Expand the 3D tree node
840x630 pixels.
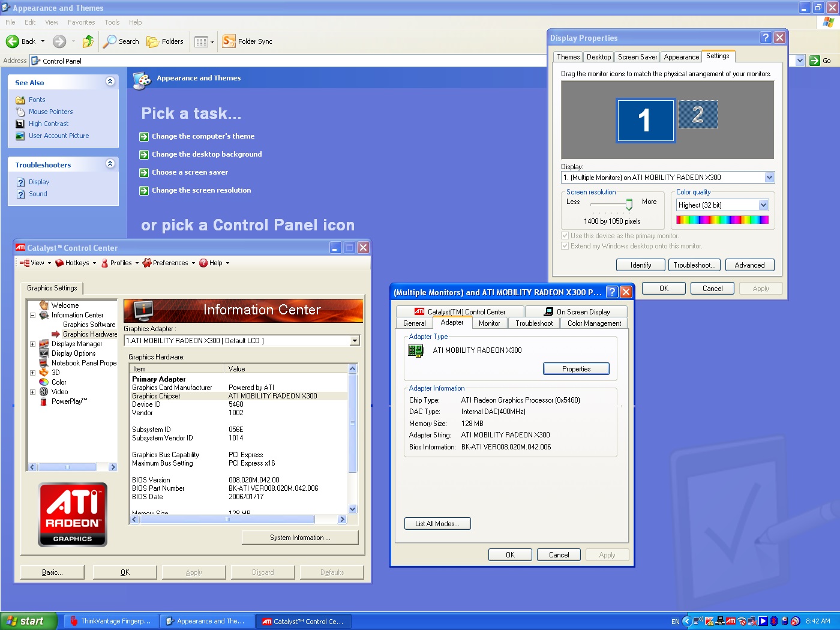click(32, 373)
